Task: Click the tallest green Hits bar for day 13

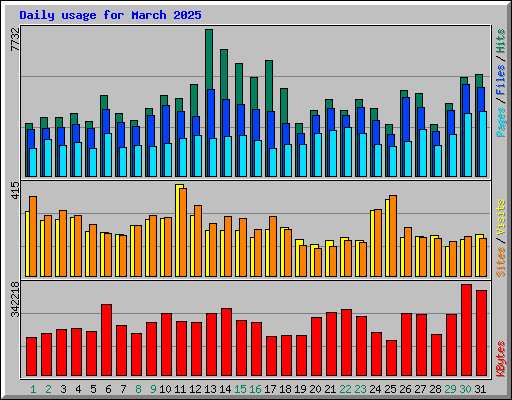Action: tap(209, 59)
